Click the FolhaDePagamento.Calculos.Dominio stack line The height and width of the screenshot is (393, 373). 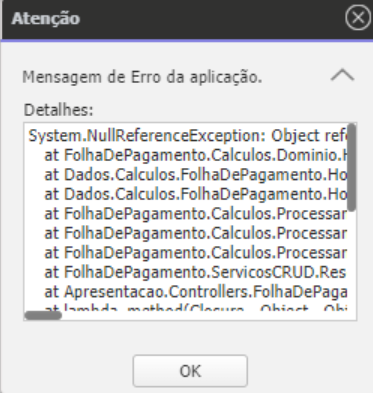point(196,155)
